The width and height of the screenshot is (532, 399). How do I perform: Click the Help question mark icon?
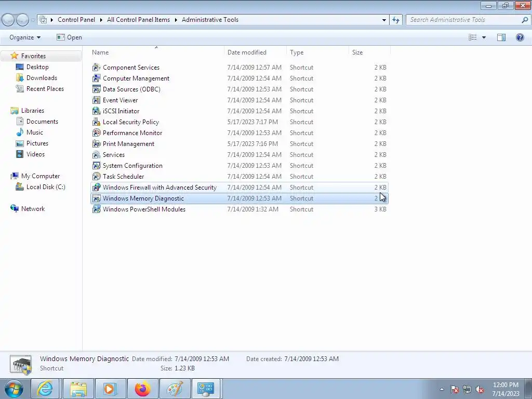pos(520,37)
